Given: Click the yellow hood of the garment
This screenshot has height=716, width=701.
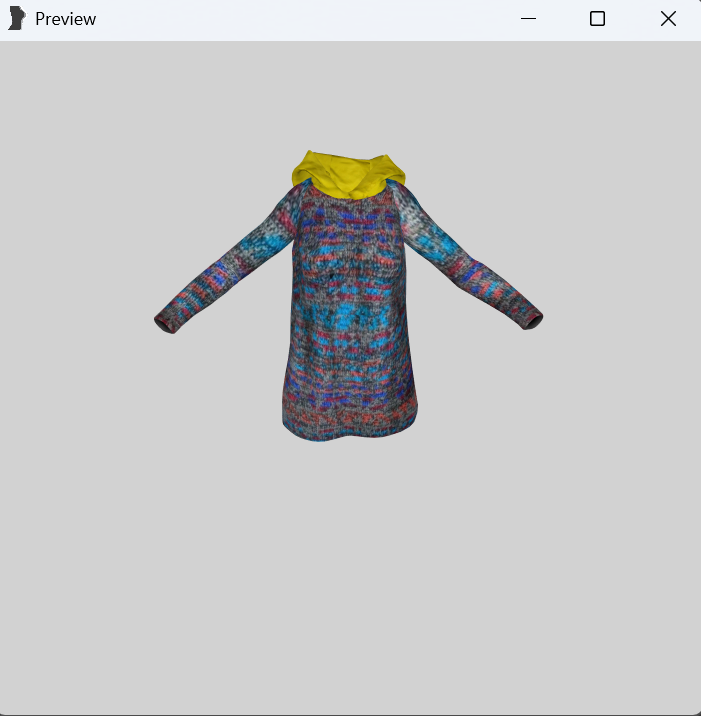Looking at the screenshot, I should point(349,175).
